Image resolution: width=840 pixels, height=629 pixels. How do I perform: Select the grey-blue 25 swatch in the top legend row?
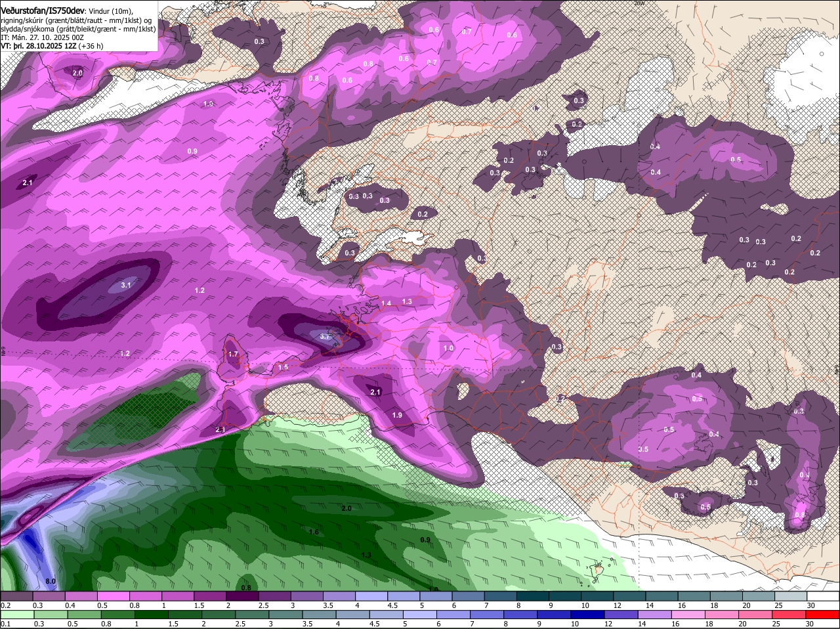pos(791,596)
